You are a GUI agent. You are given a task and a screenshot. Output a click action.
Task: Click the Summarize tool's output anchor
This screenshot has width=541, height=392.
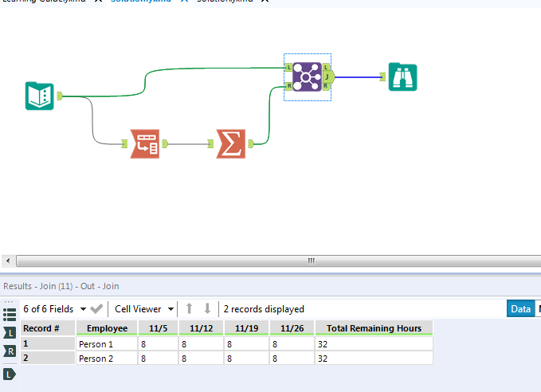pos(251,143)
